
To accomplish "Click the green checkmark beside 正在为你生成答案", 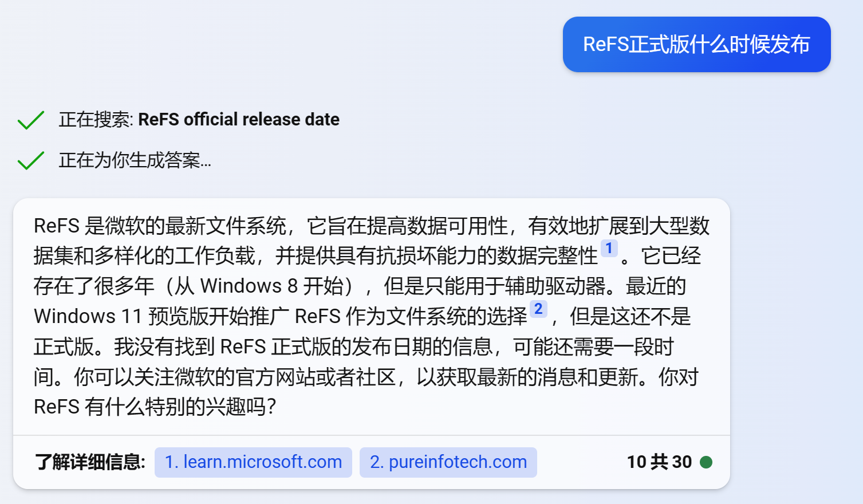I will click(30, 160).
